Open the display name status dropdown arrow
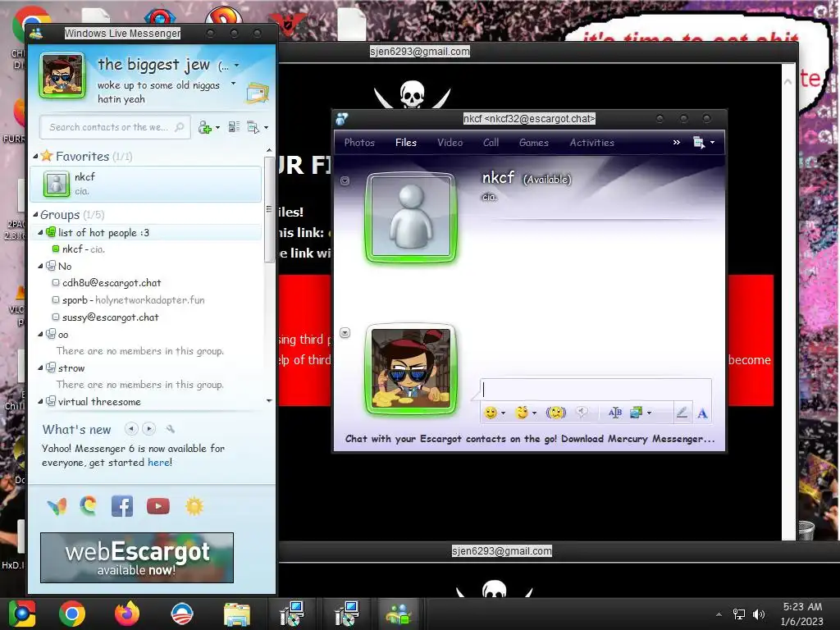 237,66
